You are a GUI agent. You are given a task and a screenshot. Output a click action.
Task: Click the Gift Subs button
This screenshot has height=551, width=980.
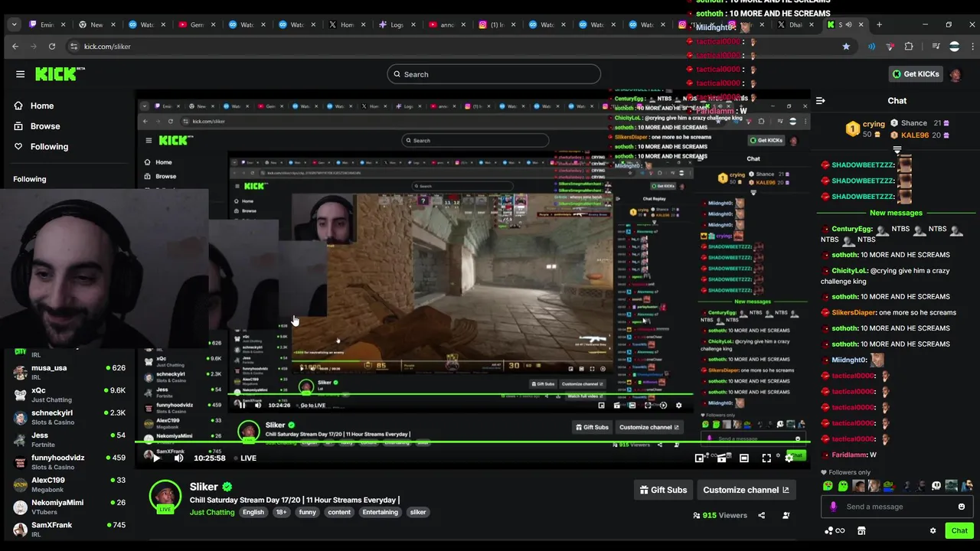tap(664, 490)
